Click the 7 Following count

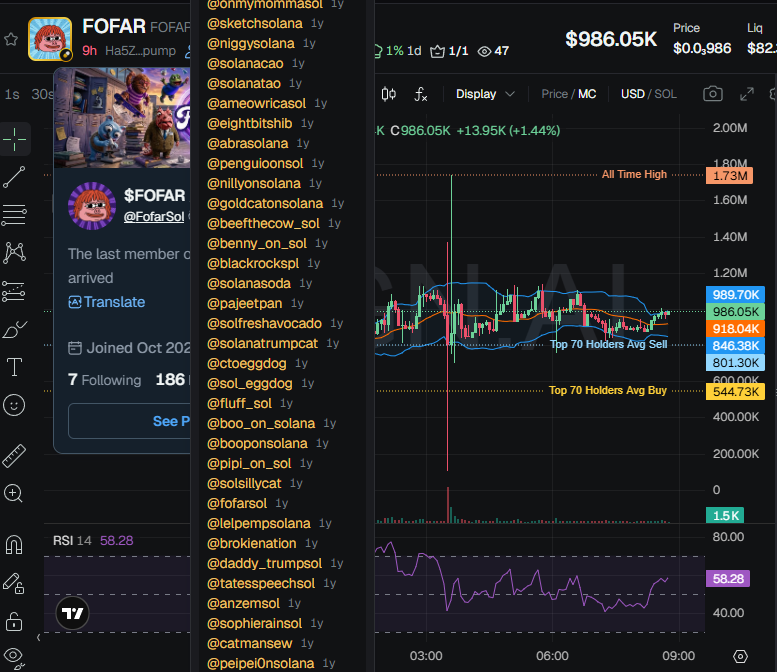pyautogui.click(x=105, y=380)
